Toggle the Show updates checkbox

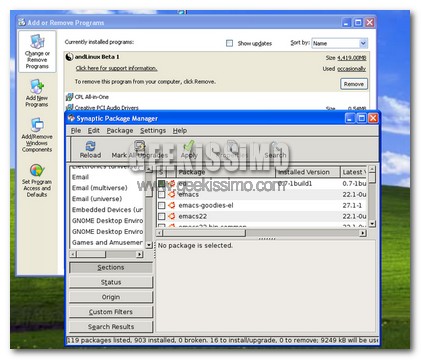229,43
